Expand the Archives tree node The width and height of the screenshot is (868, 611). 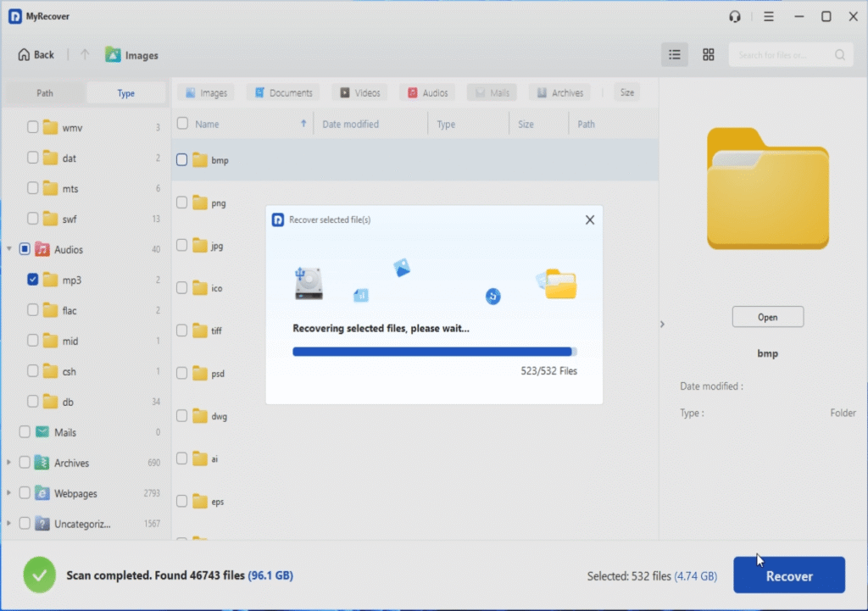8,462
